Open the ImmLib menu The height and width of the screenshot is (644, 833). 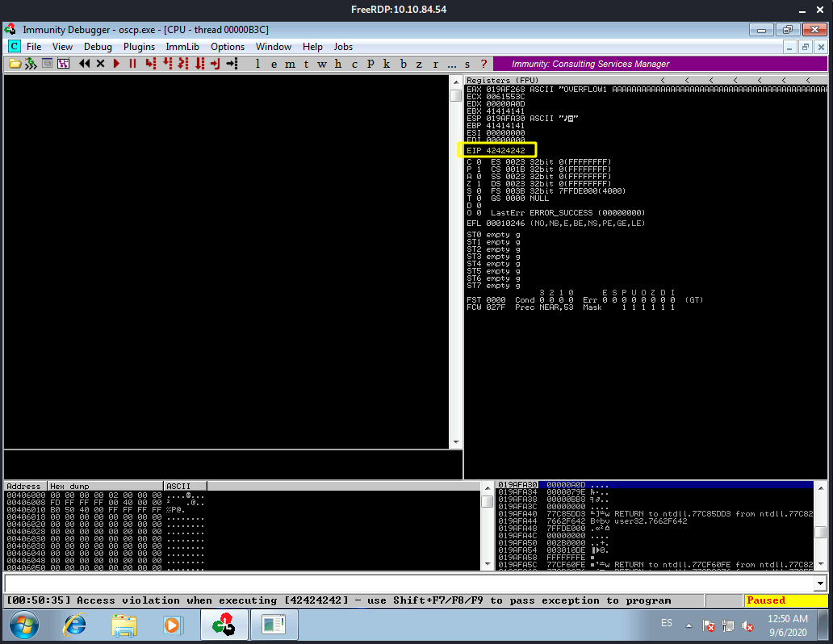pyautogui.click(x=182, y=47)
